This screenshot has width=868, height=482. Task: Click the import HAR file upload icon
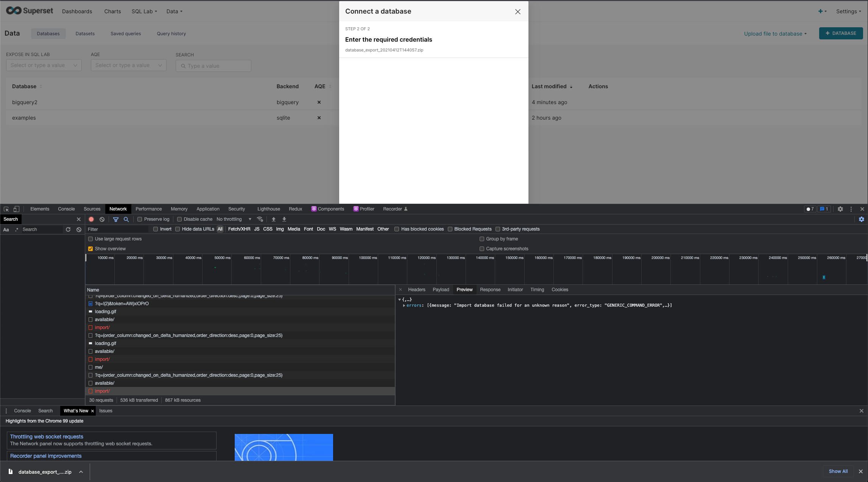[274, 219]
